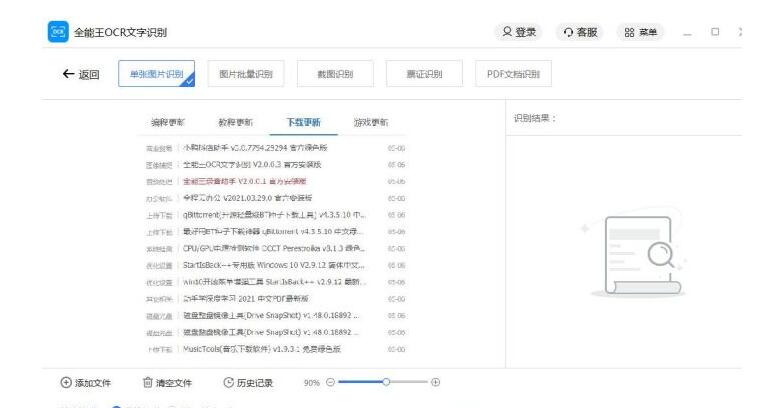Maximize the OCR window

click(715, 32)
